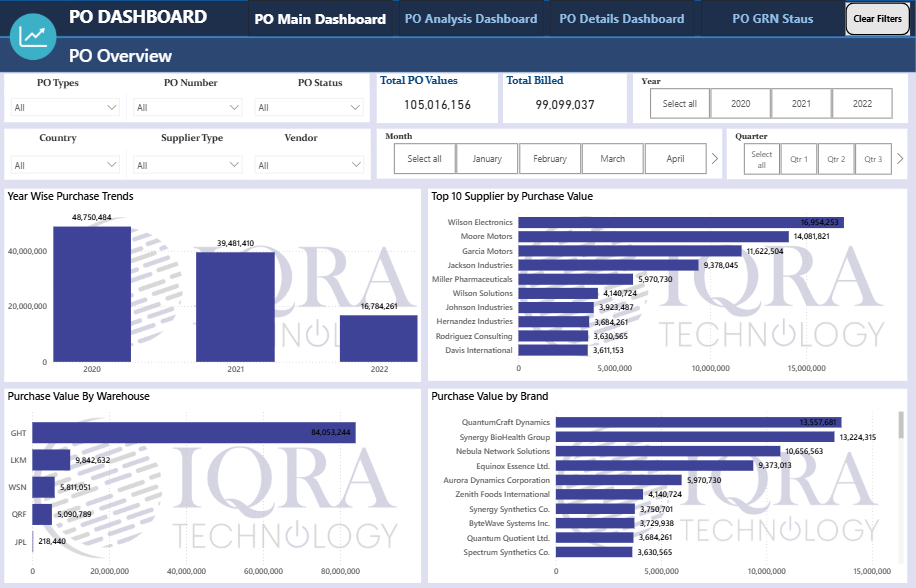916x588 pixels.
Task: Go to PO Details Dashboard tab
Action: tap(622, 19)
